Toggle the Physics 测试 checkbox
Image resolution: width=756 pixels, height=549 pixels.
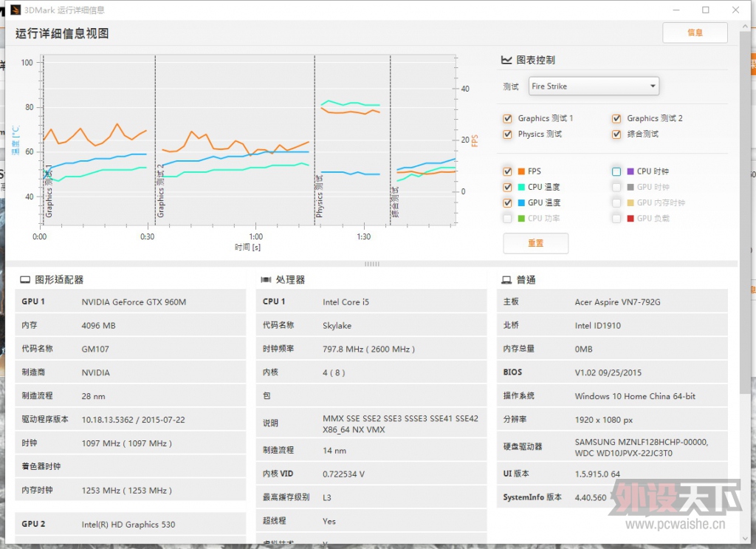[x=507, y=134]
